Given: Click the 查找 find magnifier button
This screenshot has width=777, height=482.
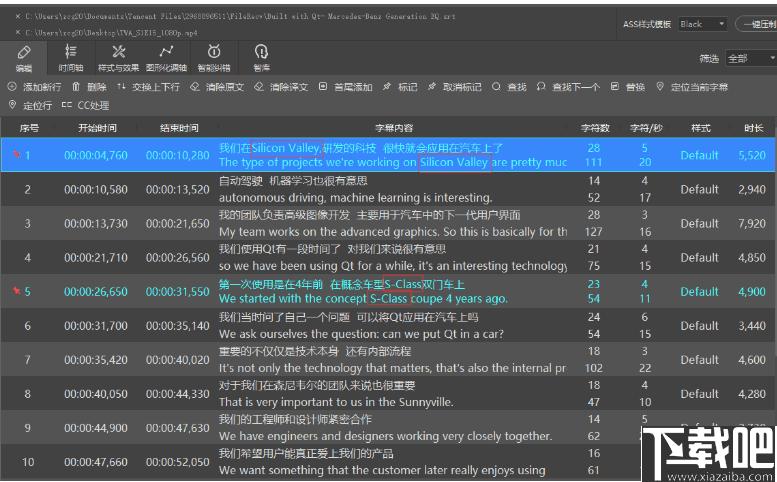Looking at the screenshot, I should tap(509, 87).
